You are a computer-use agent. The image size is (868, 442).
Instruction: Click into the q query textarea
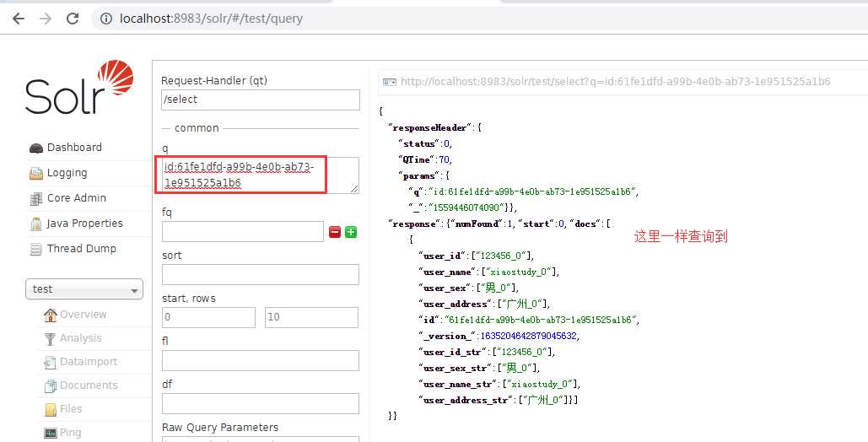tap(260, 175)
